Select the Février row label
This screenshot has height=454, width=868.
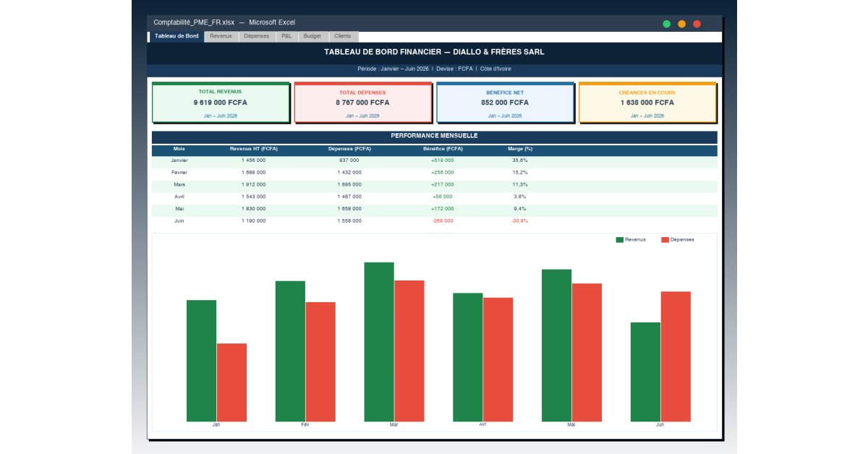tap(179, 173)
